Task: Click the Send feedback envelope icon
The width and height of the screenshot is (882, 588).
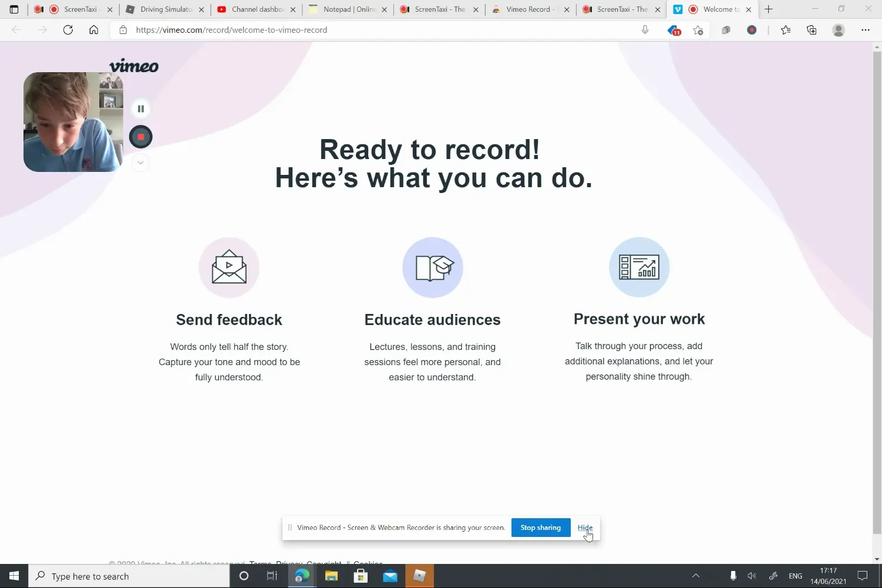Action: [229, 267]
